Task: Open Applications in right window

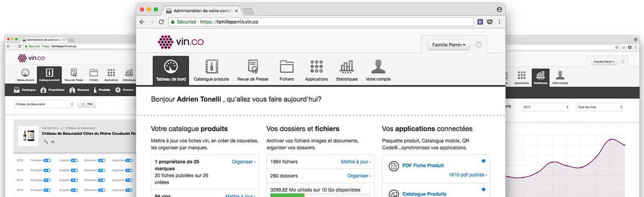Action: tap(522, 77)
